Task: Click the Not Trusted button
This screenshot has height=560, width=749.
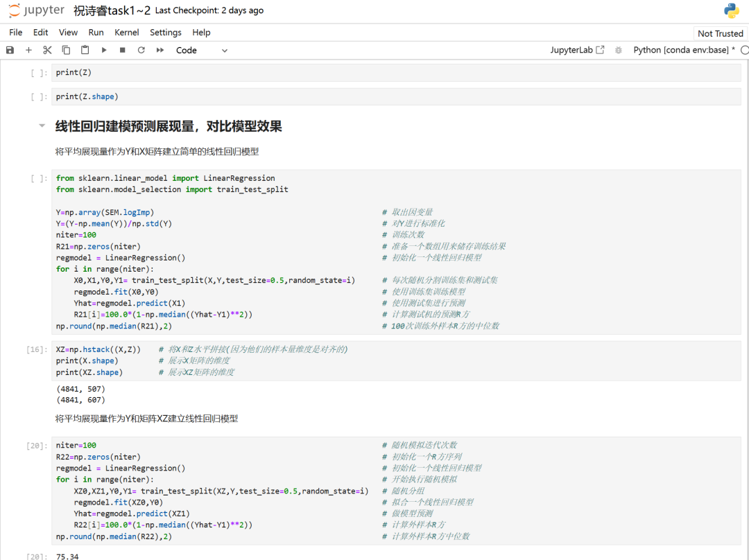Action: [x=720, y=33]
